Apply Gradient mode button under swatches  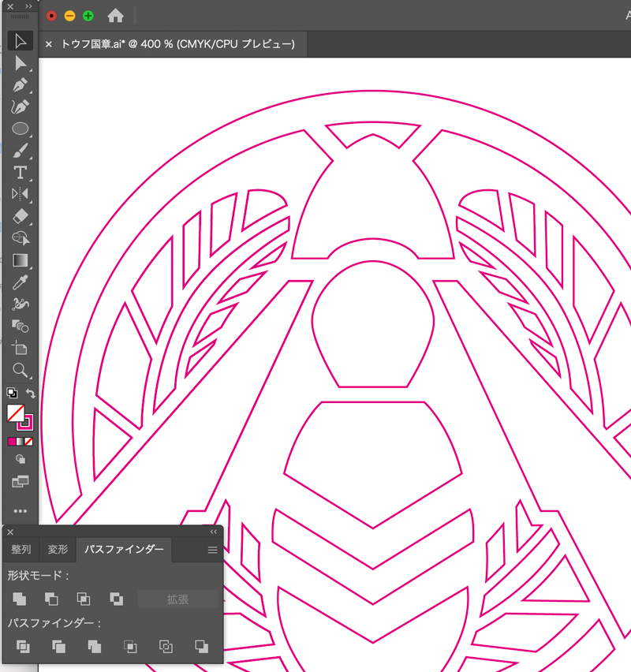[x=21, y=442]
